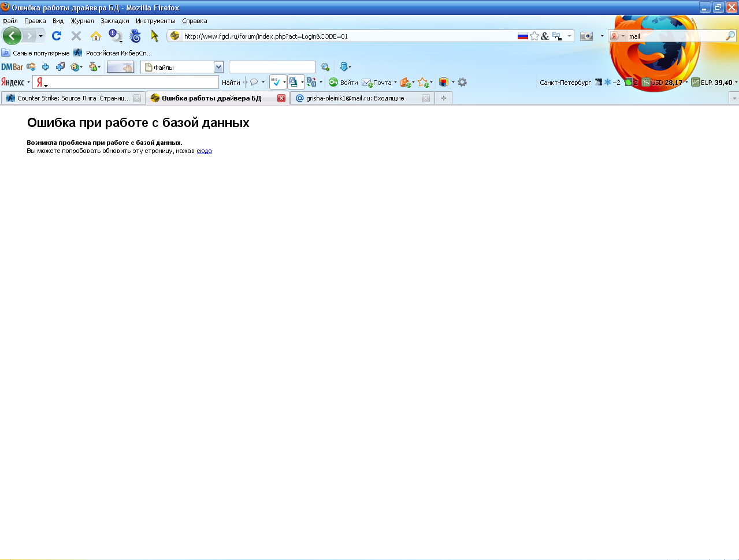This screenshot has height=560, width=739.
Task: Click the yellow arrow cursor icon
Action: pos(154,36)
